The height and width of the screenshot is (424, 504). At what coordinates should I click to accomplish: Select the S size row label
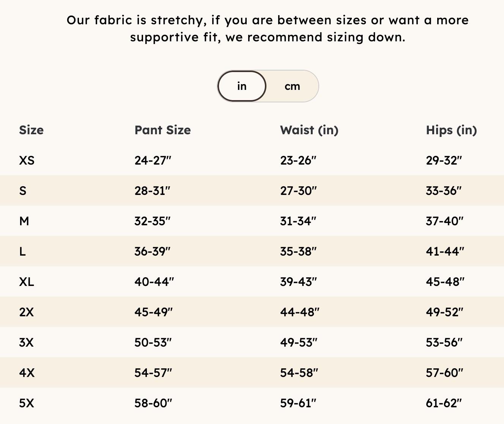23,191
